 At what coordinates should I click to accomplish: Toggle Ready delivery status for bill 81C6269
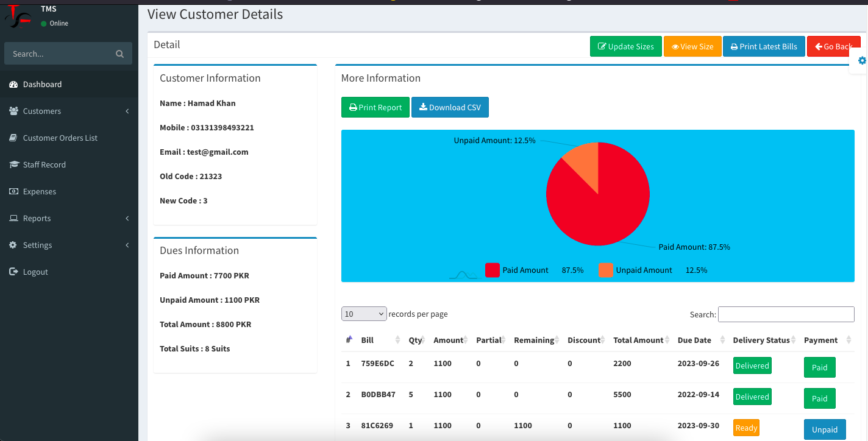pos(746,428)
